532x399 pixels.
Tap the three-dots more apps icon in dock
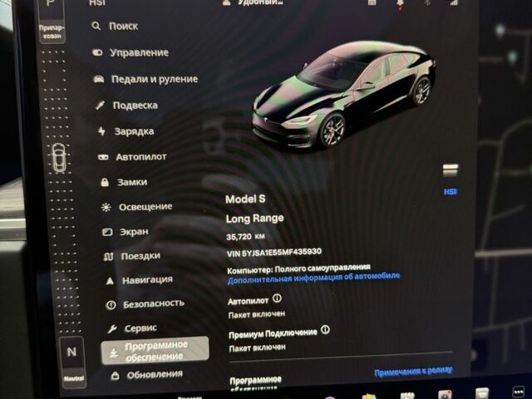coord(519,392)
